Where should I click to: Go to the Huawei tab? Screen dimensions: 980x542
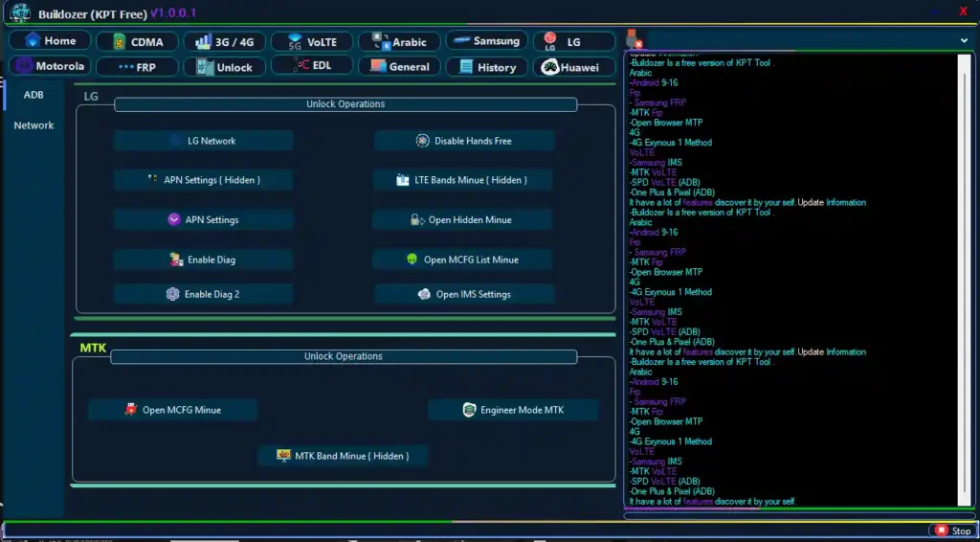pos(573,67)
